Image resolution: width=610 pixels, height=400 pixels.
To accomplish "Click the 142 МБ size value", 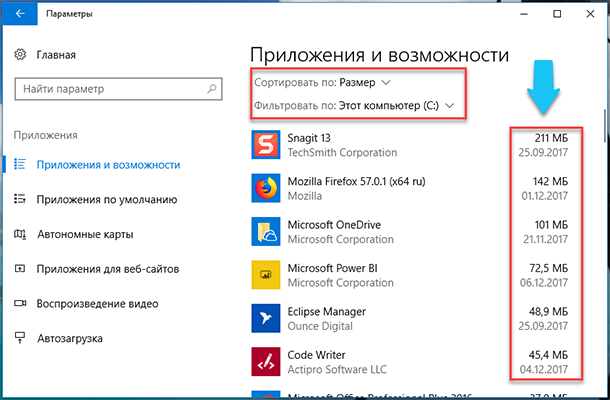I will pyautogui.click(x=550, y=182).
